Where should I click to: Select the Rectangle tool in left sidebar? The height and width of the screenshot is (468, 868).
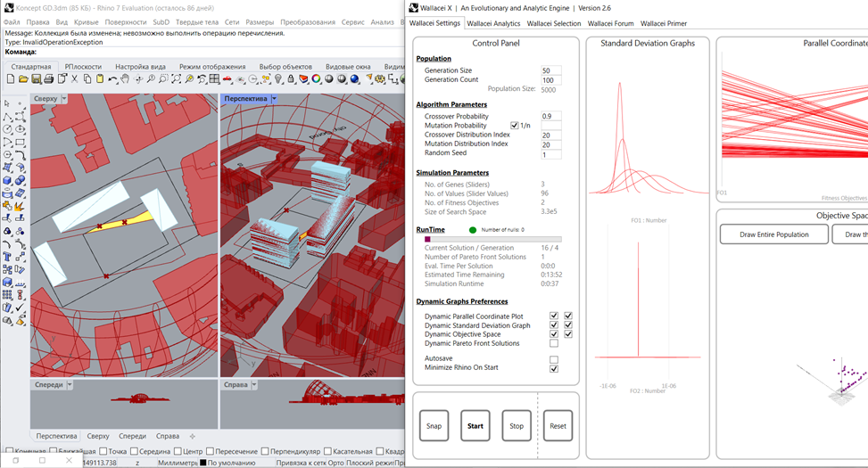pos(20,142)
